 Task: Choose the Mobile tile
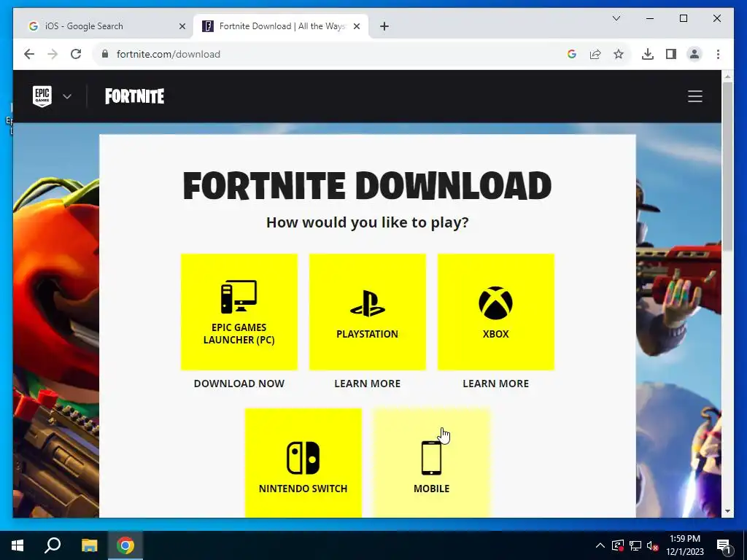432,462
